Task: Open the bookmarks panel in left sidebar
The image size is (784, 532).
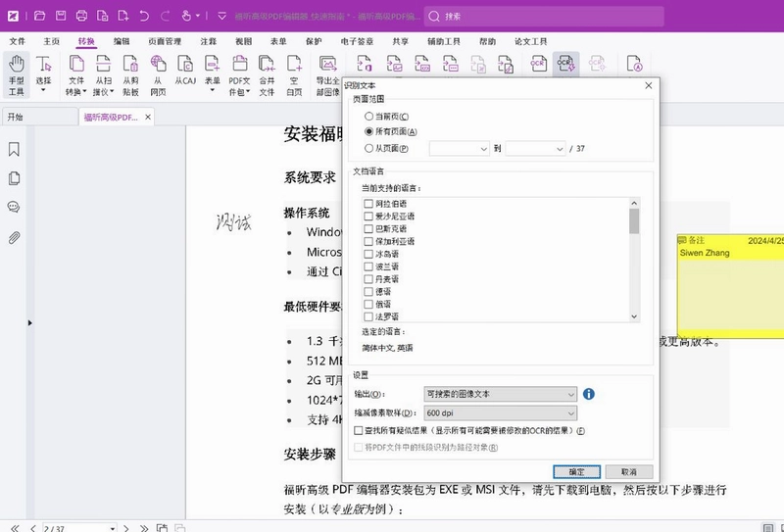Action: pyautogui.click(x=14, y=149)
